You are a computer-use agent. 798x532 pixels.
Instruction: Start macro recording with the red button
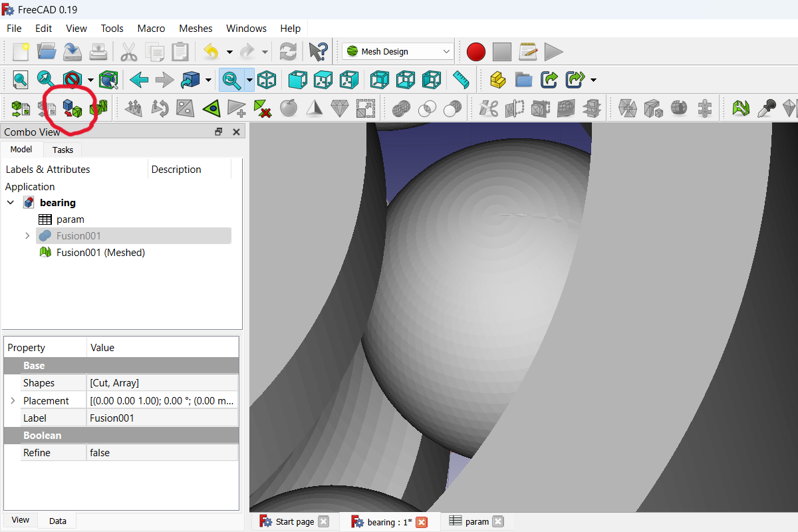click(476, 51)
